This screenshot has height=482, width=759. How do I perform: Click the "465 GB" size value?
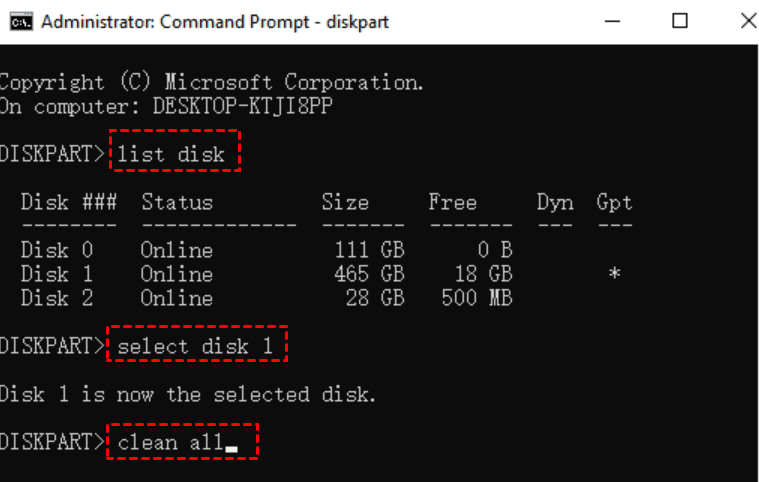[369, 274]
